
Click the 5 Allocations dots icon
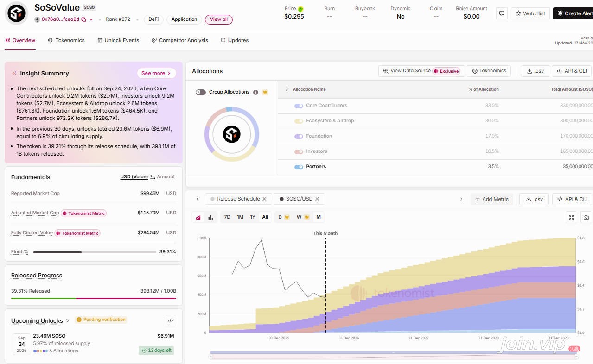[x=40, y=351]
